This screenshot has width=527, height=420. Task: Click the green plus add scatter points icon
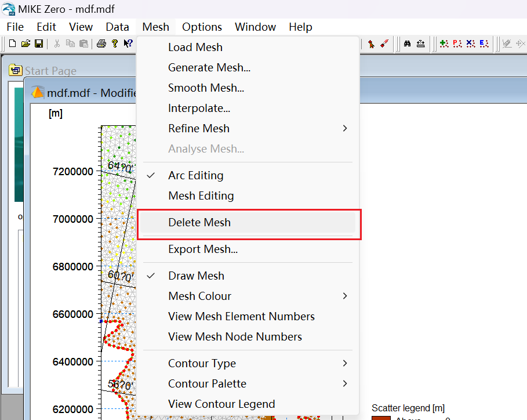click(x=444, y=44)
